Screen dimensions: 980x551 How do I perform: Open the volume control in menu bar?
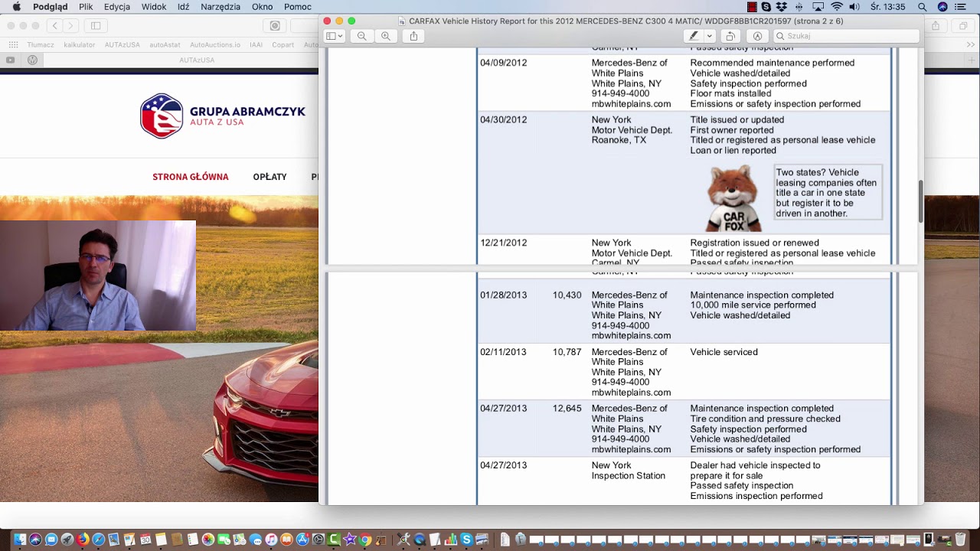tap(854, 7)
